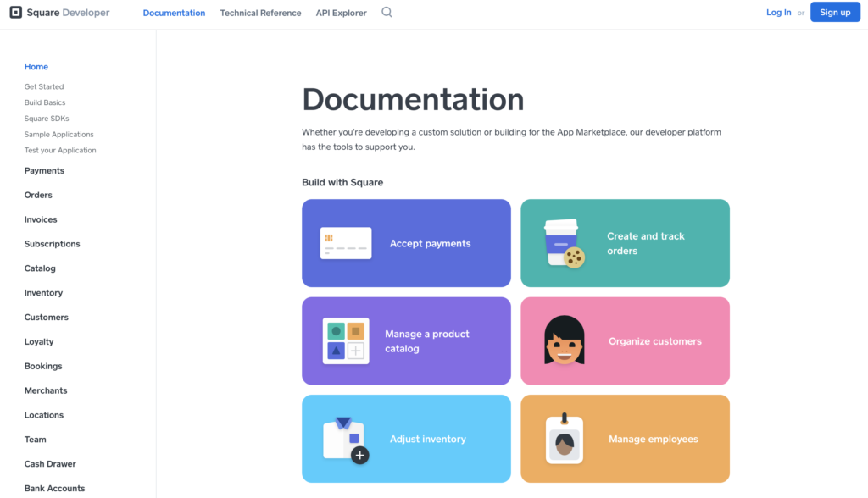Select Payments in the sidebar
The image size is (868, 498).
click(x=44, y=170)
